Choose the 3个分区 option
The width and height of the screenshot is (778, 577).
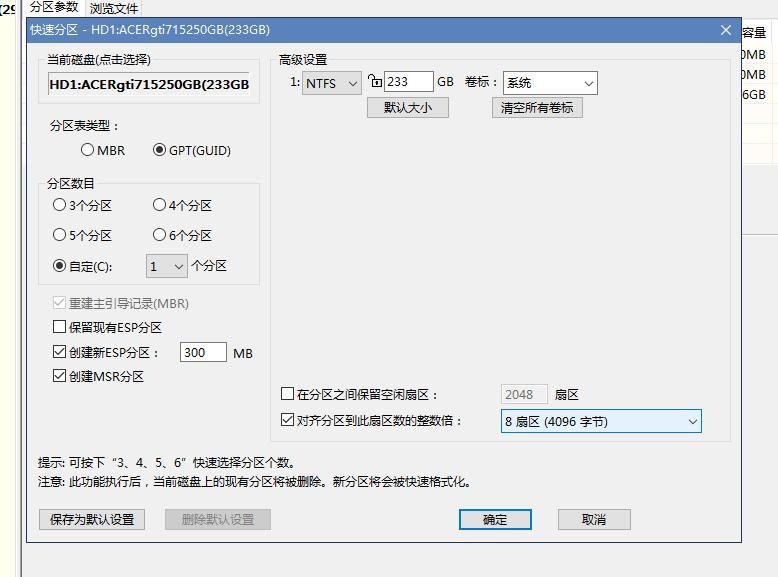click(60, 206)
